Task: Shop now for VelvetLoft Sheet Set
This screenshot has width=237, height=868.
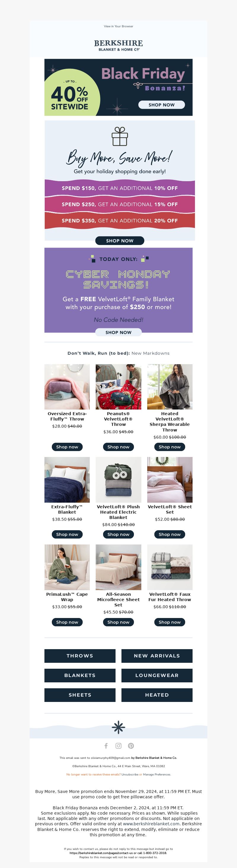Action: 170,534
